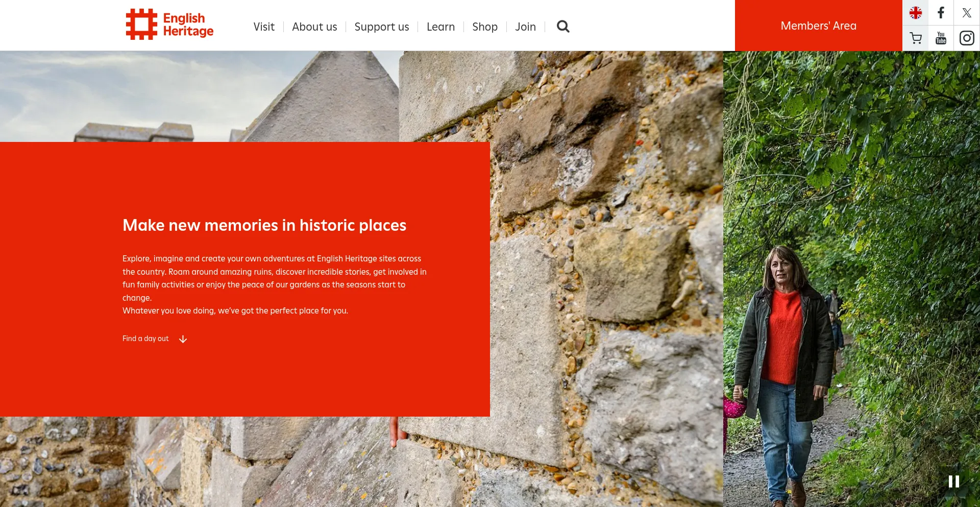Click Join in the top navigation
The width and height of the screenshot is (980, 507).
click(x=525, y=27)
